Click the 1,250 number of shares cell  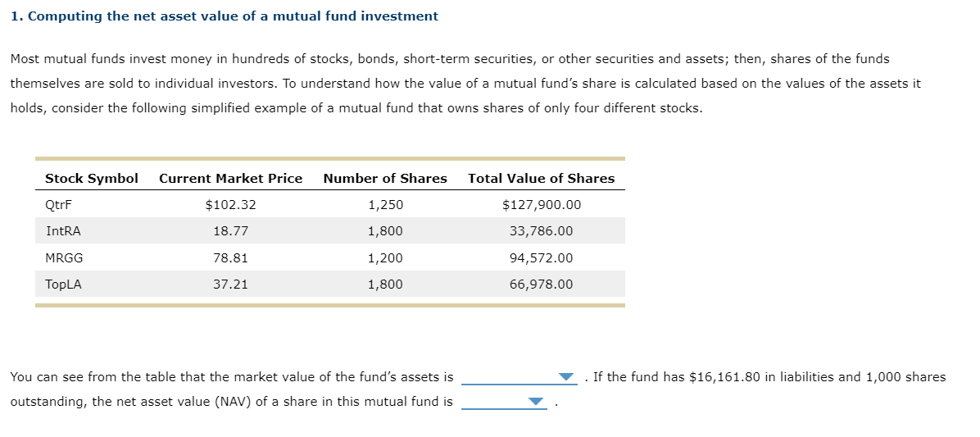[385, 205]
